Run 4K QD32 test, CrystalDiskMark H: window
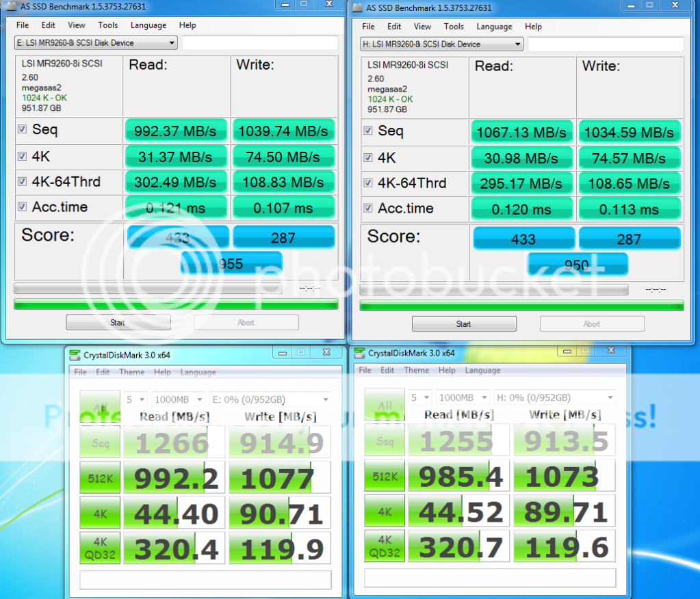This screenshot has height=599, width=700. (x=385, y=546)
